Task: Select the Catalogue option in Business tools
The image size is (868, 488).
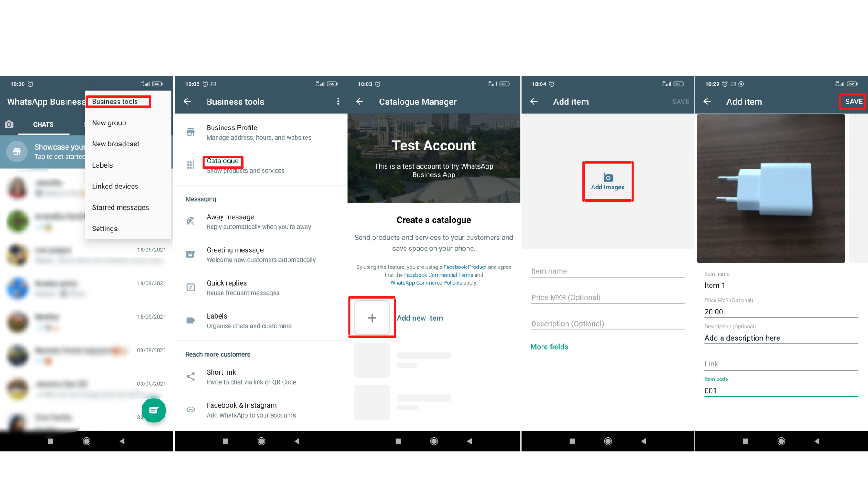Action: (x=223, y=161)
